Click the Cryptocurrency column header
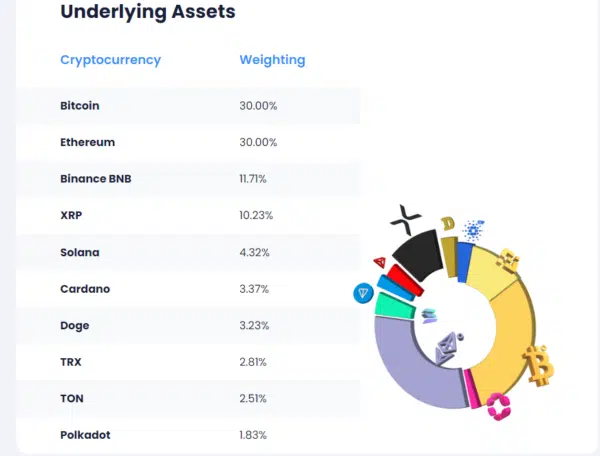The image size is (600, 456). pyautogui.click(x=110, y=60)
